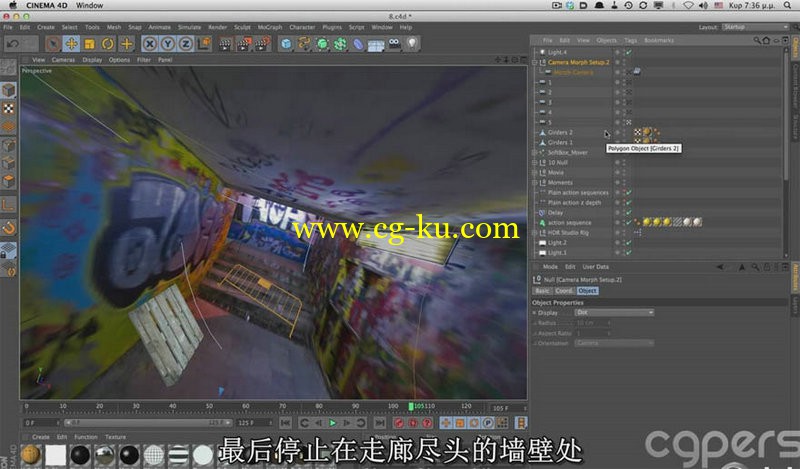This screenshot has width=800, height=469.
Task: Click the Record Active Objects button
Action: pos(399,423)
